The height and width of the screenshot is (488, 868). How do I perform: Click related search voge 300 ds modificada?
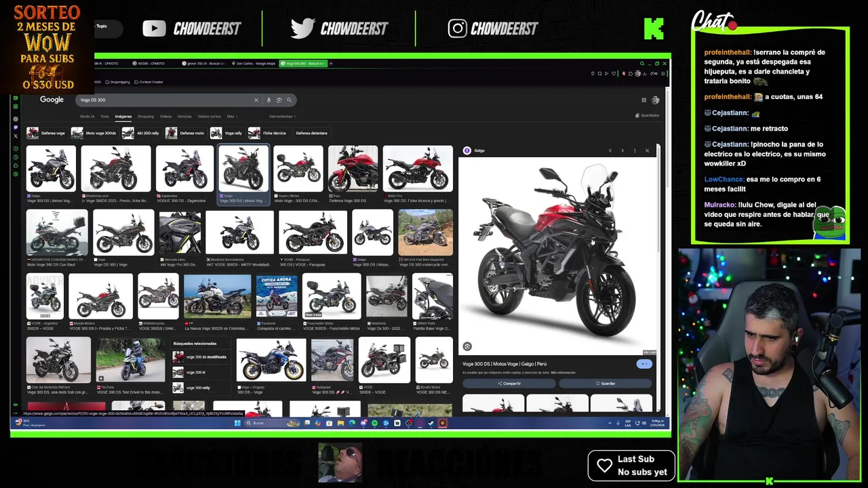tap(200, 357)
